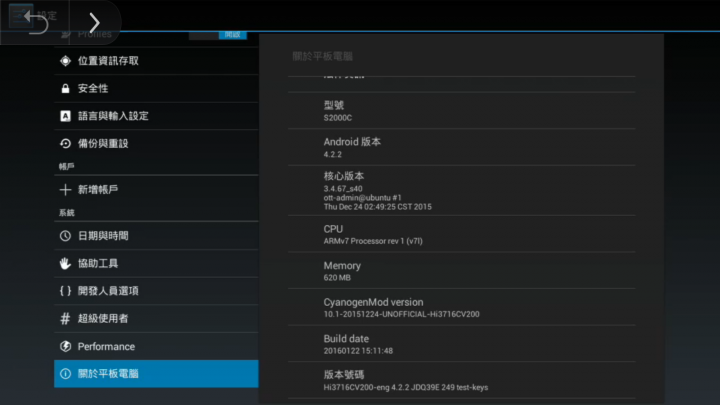The width and height of the screenshot is (720, 405).
Task: Click the Performance lightning icon
Action: tap(65, 346)
